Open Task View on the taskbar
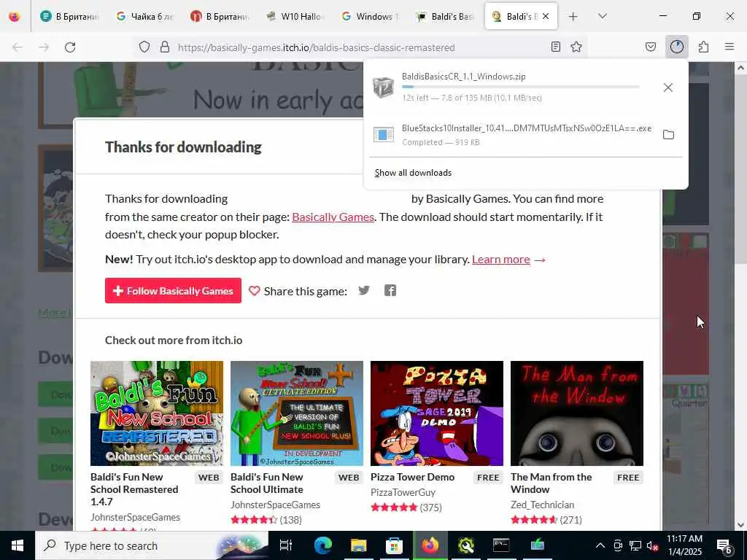Viewport: 747px width, 560px height. (286, 545)
